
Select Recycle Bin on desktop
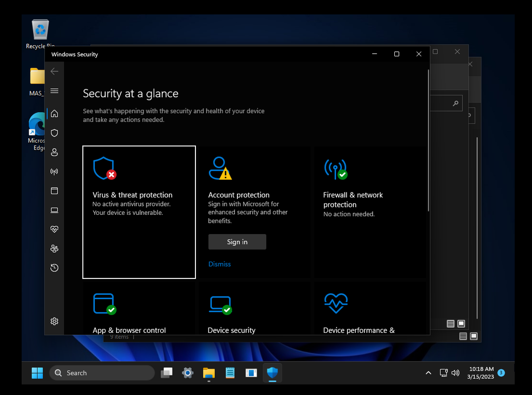tap(40, 34)
